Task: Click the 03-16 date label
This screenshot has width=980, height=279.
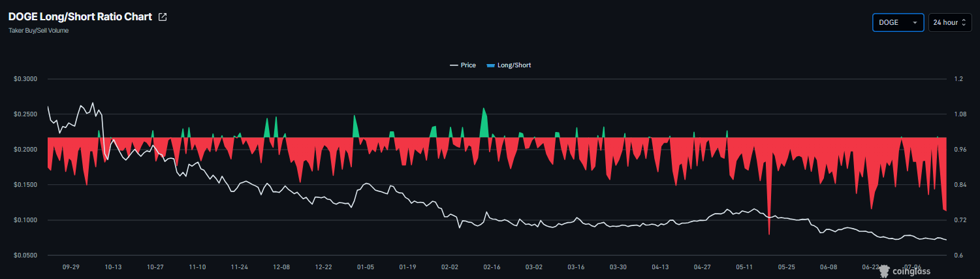Action: pos(576,267)
